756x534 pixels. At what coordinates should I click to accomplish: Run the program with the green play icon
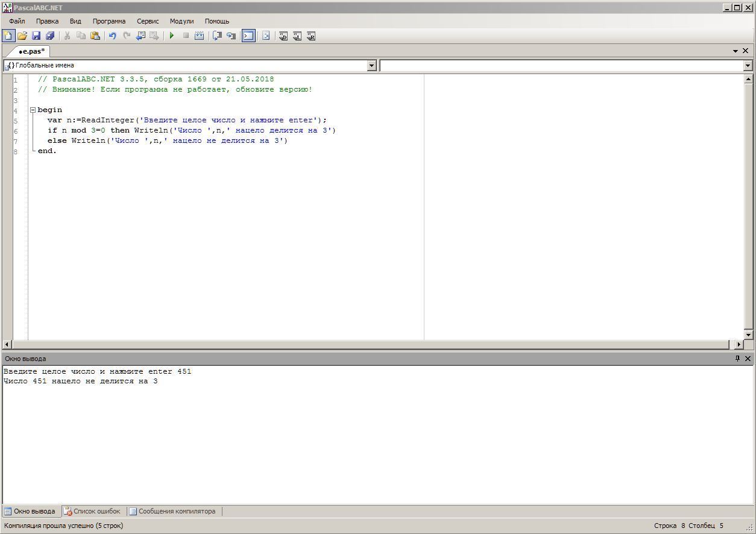click(172, 36)
